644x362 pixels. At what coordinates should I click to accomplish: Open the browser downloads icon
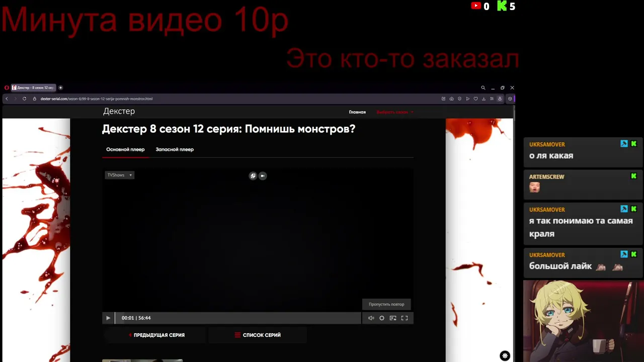coord(484,99)
